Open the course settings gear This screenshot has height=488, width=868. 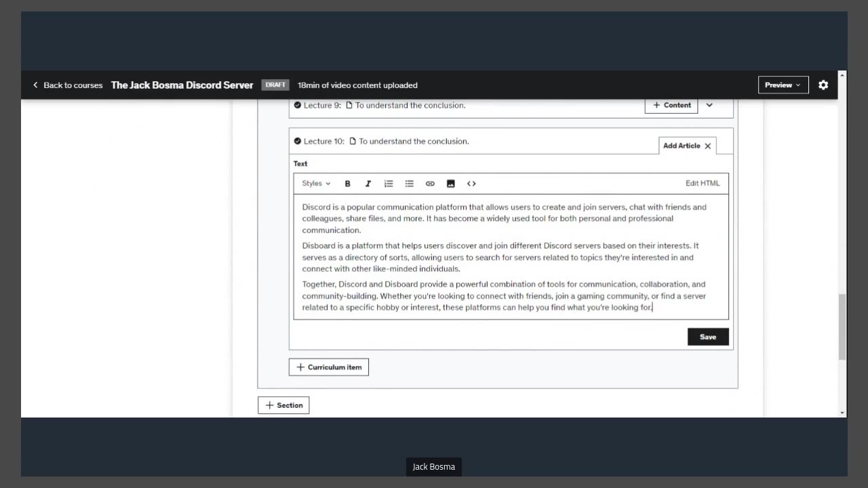(x=823, y=85)
